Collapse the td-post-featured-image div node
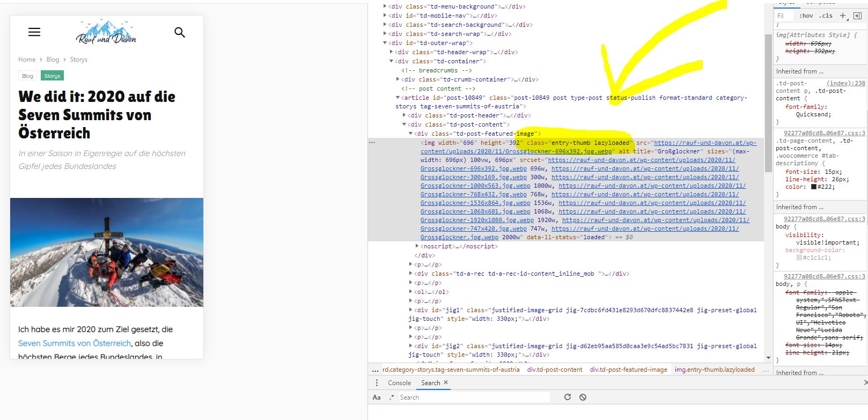The width and height of the screenshot is (868, 420). [x=410, y=134]
